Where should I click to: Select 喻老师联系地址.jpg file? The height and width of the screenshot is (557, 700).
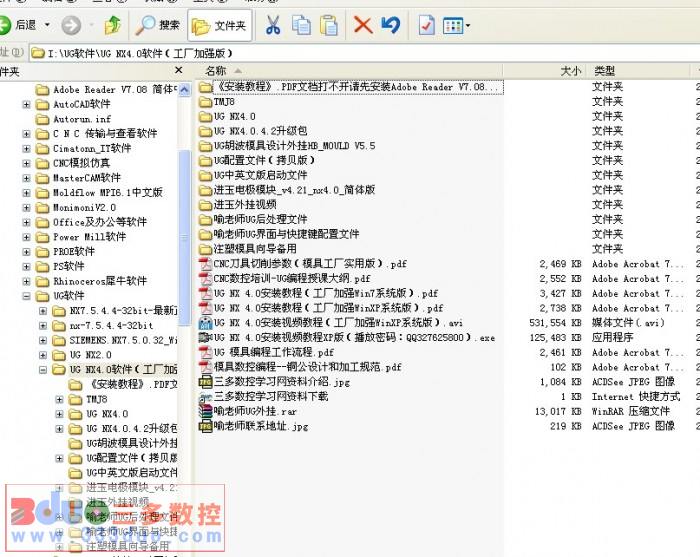(254, 426)
